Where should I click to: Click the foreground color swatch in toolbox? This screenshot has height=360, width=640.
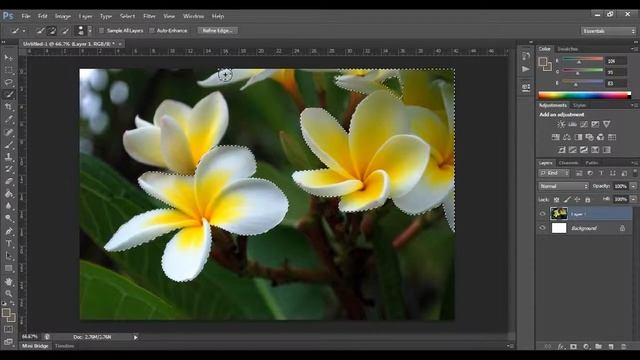tap(6, 313)
